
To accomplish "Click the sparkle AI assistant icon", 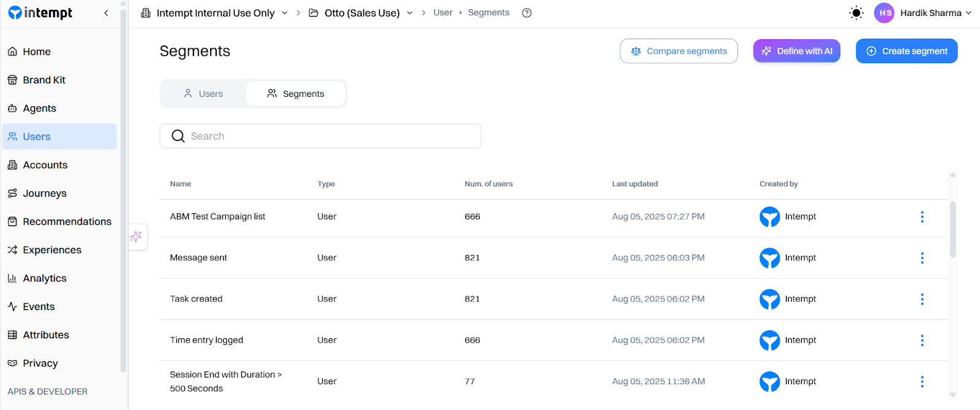I will pos(136,237).
